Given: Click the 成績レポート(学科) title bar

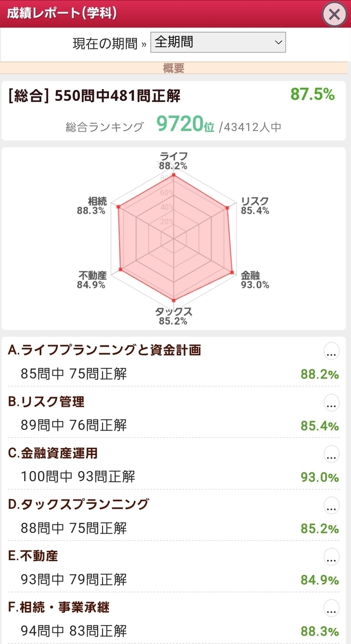Looking at the screenshot, I should [62, 13].
